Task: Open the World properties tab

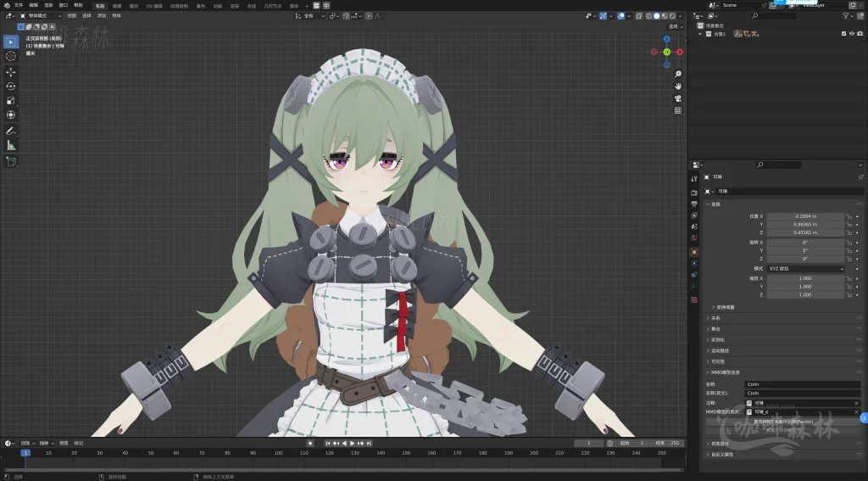Action: [x=694, y=238]
